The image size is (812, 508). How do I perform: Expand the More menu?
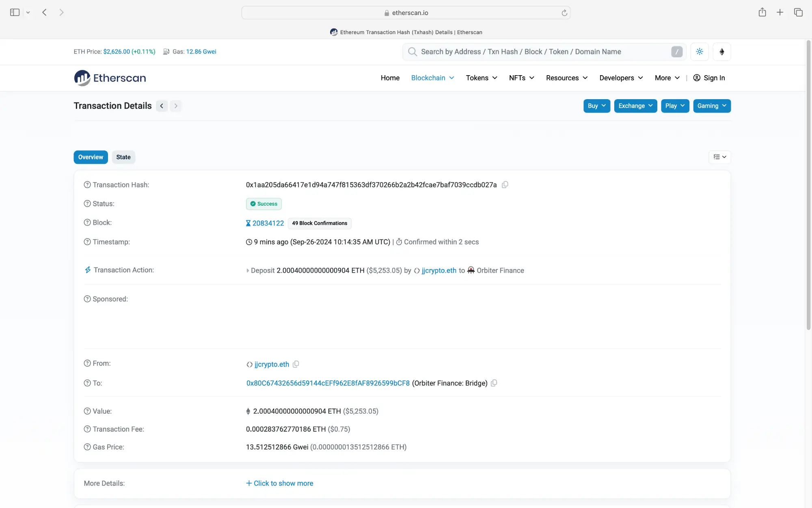pyautogui.click(x=667, y=78)
